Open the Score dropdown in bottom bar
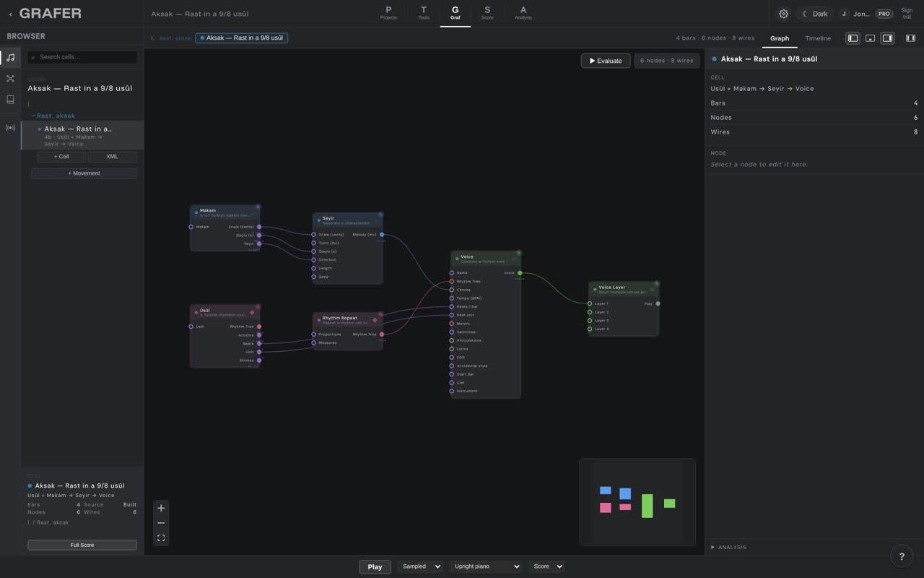Viewport: 924px width, 578px height. (x=547, y=566)
